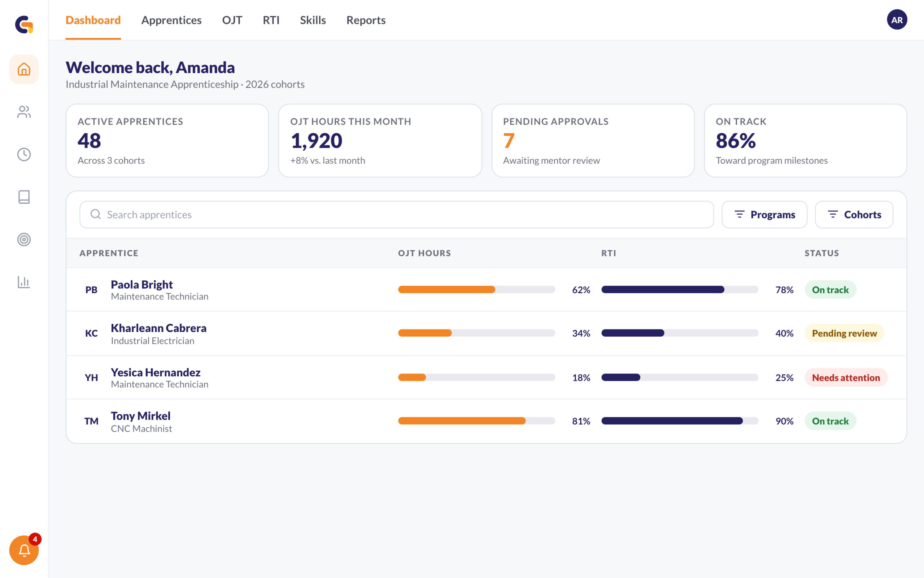
Task: Switch to the Dashboard tab
Action: (93, 20)
